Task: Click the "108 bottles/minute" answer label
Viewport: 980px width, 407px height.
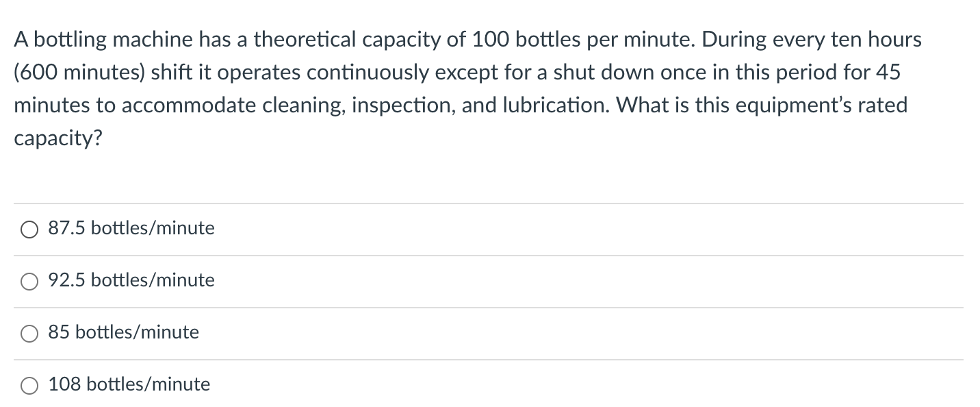Action: (x=129, y=384)
